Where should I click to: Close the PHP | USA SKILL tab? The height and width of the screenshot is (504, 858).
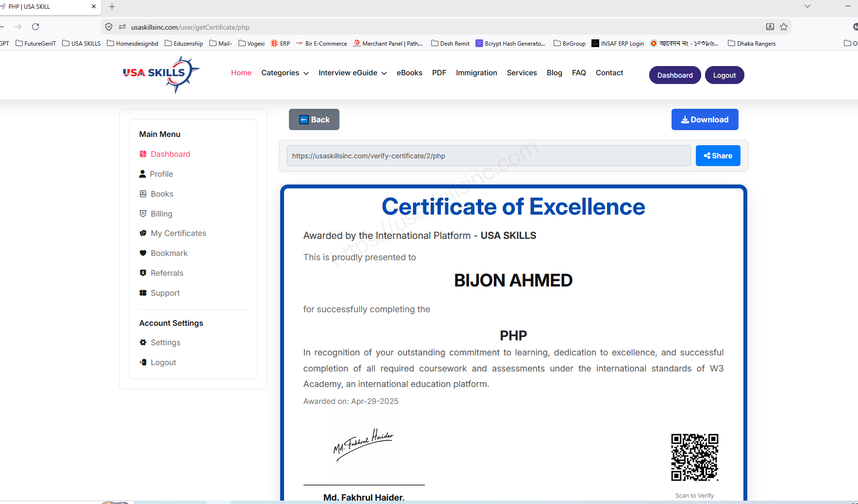point(94,7)
